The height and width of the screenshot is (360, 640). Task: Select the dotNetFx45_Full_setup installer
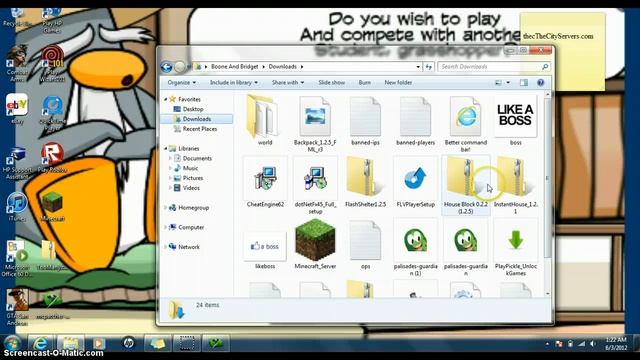[315, 186]
